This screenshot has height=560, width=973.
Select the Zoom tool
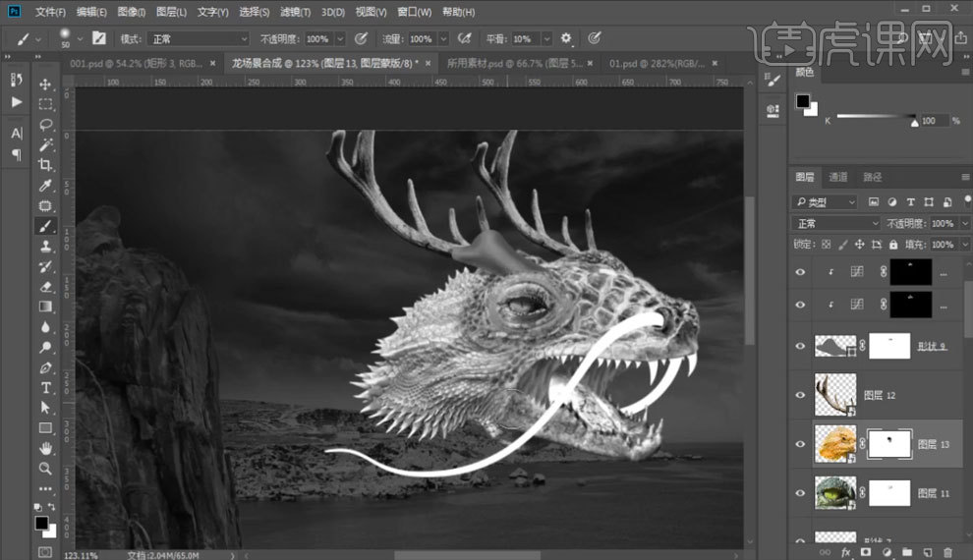(45, 469)
